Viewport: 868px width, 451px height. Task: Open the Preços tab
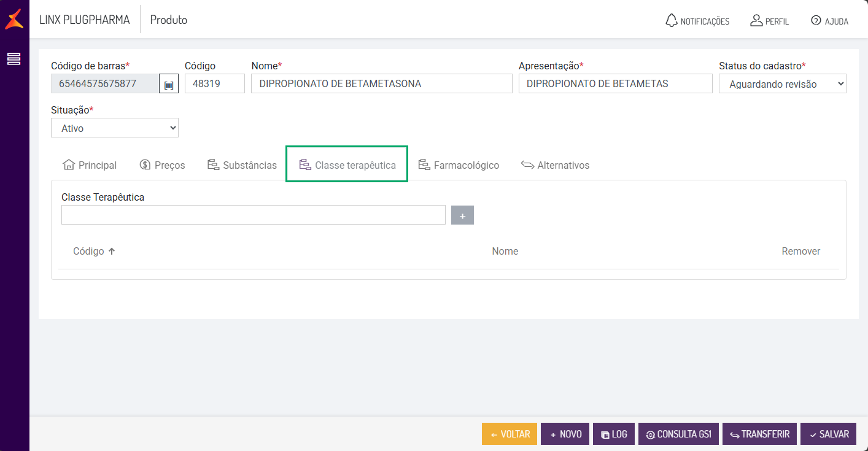click(x=162, y=165)
